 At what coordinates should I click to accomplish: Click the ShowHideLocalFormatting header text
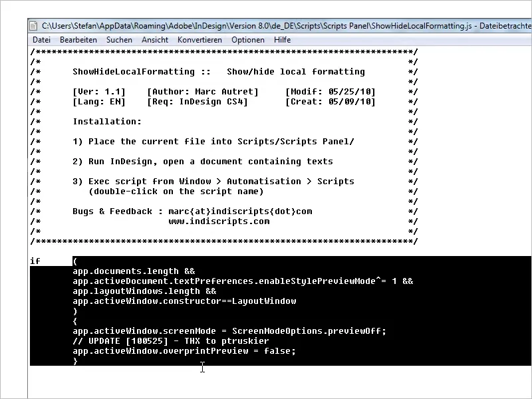click(x=134, y=72)
